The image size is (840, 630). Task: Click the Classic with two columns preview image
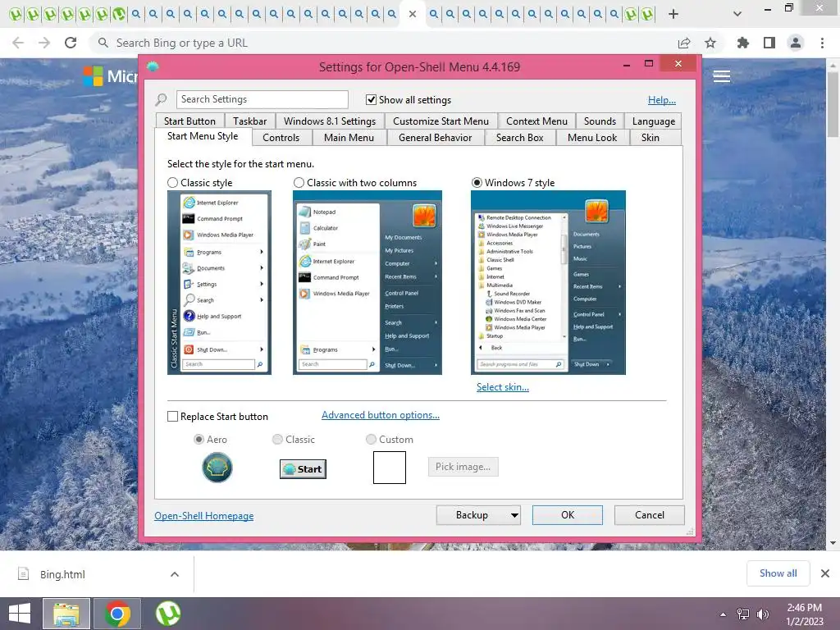(367, 282)
